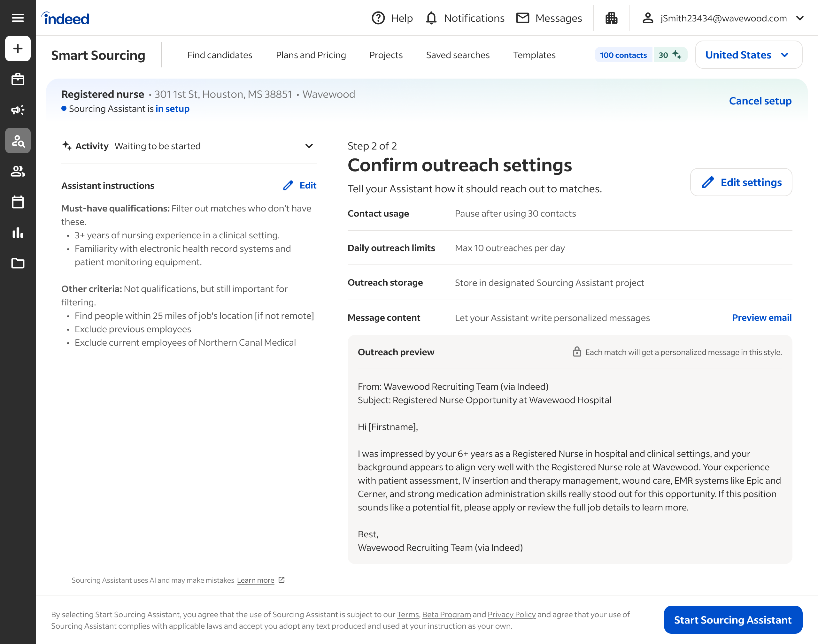Click the Indeed logo
The image size is (818, 644).
click(65, 18)
